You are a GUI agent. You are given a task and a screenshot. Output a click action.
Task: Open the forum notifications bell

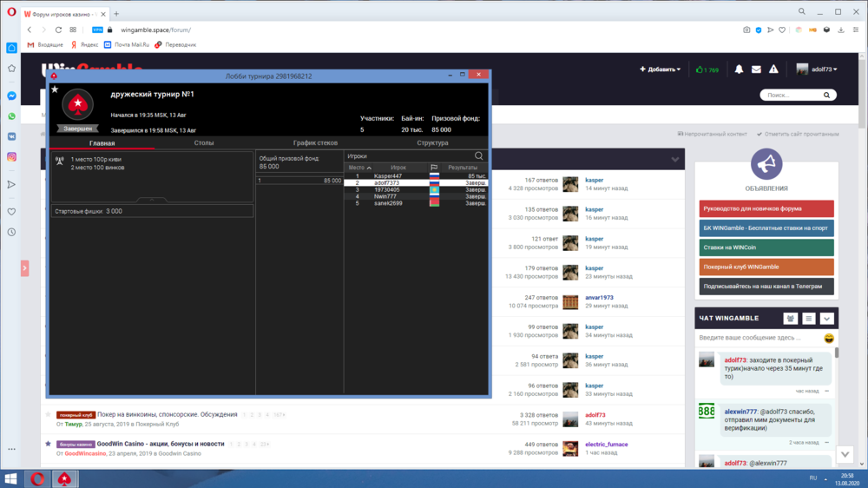739,69
